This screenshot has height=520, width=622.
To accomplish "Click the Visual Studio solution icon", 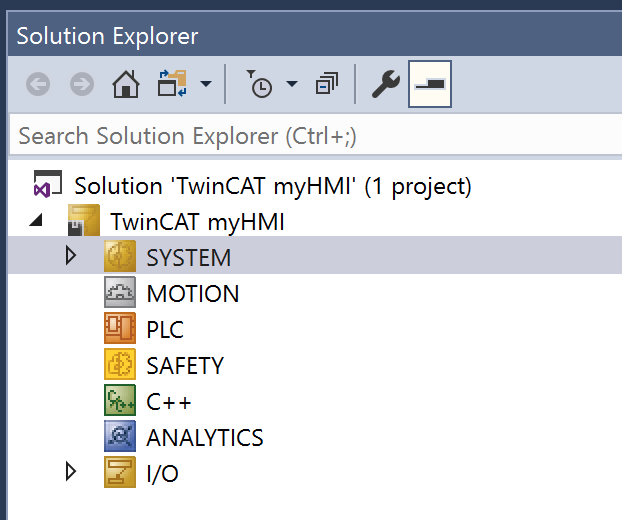I will (x=48, y=184).
